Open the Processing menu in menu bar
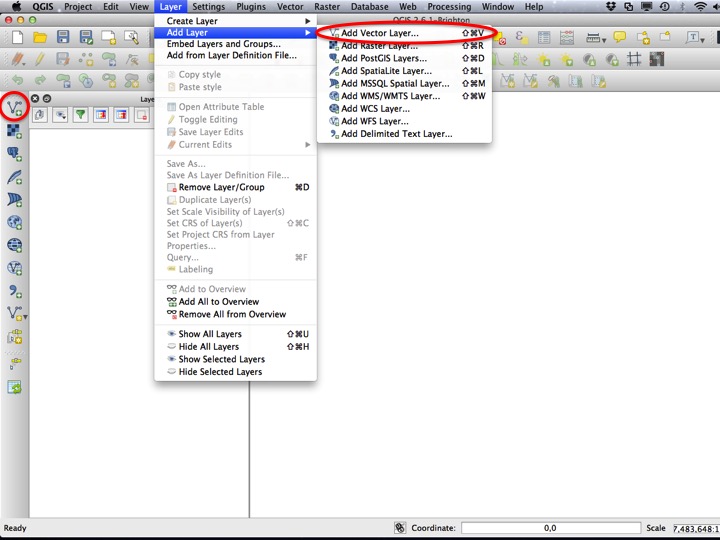This screenshot has height=540, width=720. click(449, 7)
